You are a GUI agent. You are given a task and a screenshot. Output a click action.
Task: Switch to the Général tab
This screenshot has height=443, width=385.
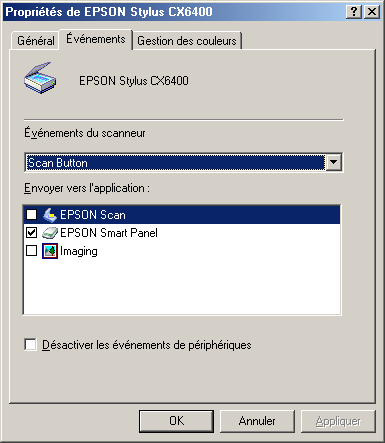click(35, 41)
